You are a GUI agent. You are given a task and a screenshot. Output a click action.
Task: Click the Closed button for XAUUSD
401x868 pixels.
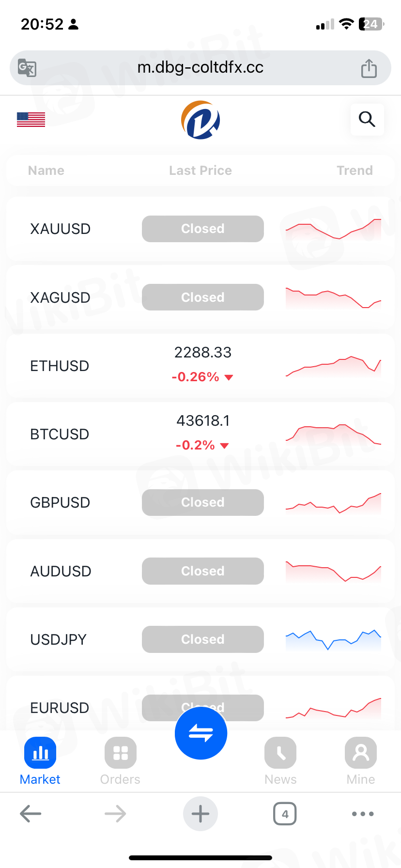pos(203,229)
